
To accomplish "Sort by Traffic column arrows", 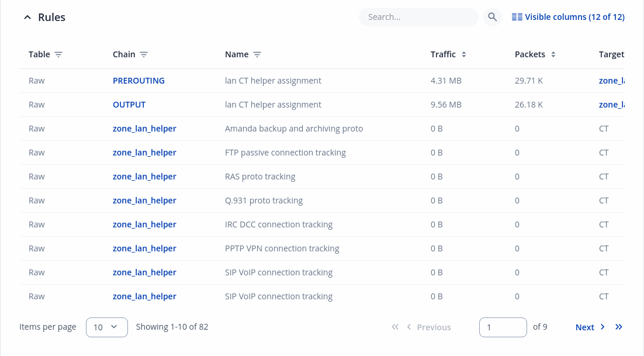I will [464, 54].
